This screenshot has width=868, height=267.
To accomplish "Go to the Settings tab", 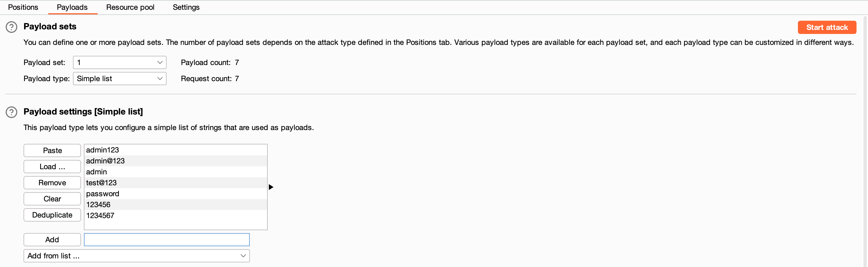I will (x=186, y=7).
